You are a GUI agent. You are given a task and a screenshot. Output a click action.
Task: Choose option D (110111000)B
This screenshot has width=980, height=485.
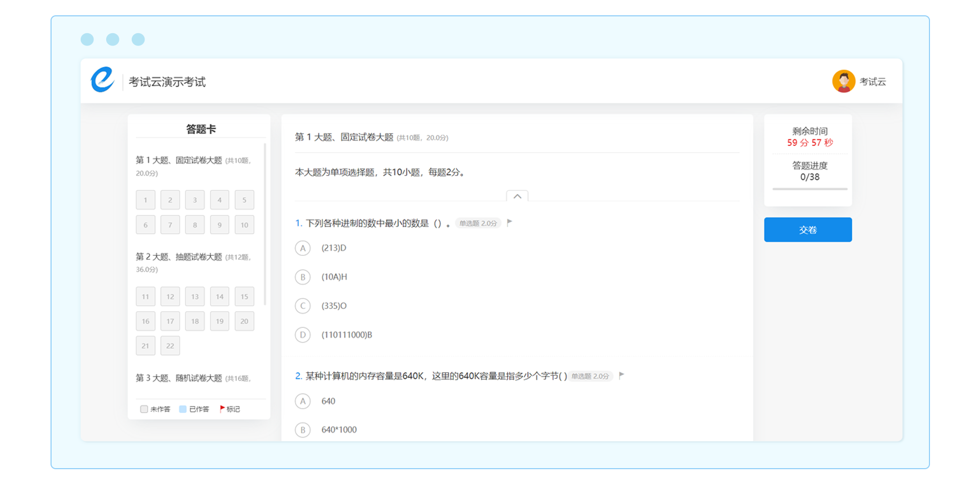coord(303,335)
